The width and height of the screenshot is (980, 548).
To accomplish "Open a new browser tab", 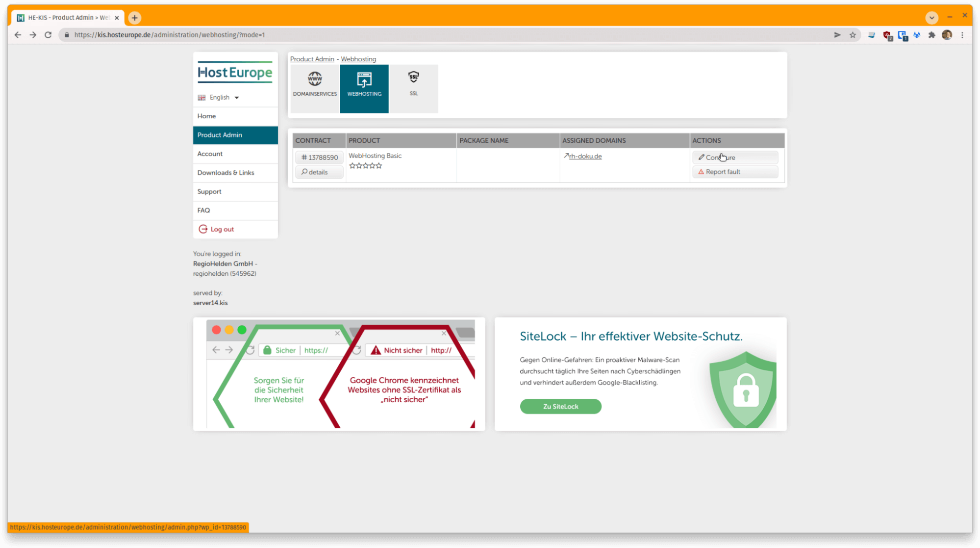I will click(x=135, y=18).
